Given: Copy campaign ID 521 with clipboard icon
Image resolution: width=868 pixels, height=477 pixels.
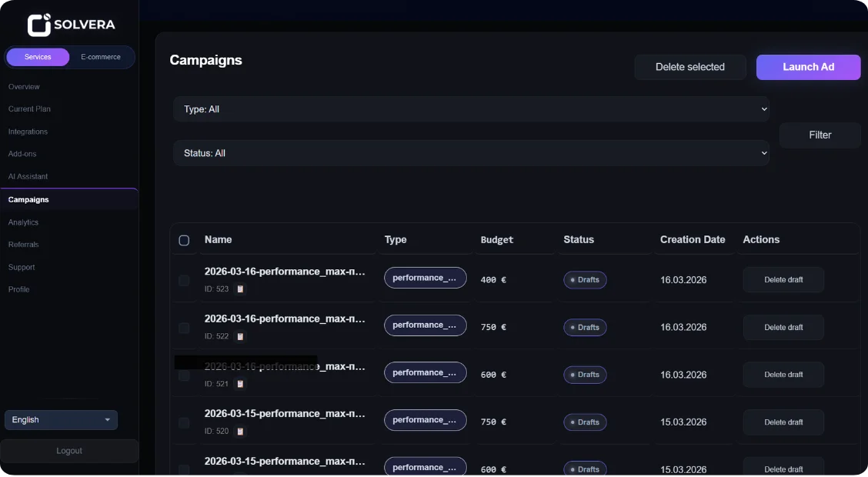Looking at the screenshot, I should pyautogui.click(x=240, y=384).
